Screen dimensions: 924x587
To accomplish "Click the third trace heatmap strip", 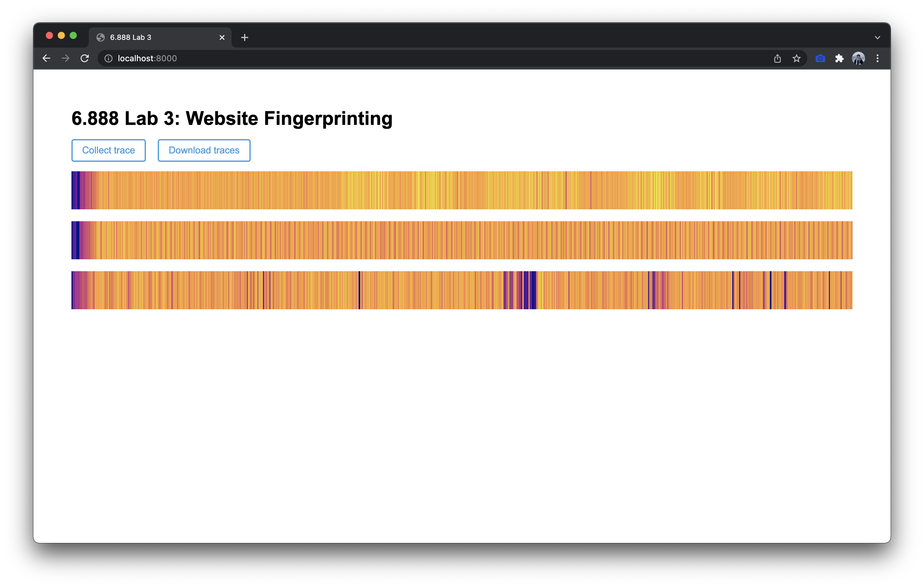I will tap(462, 290).
